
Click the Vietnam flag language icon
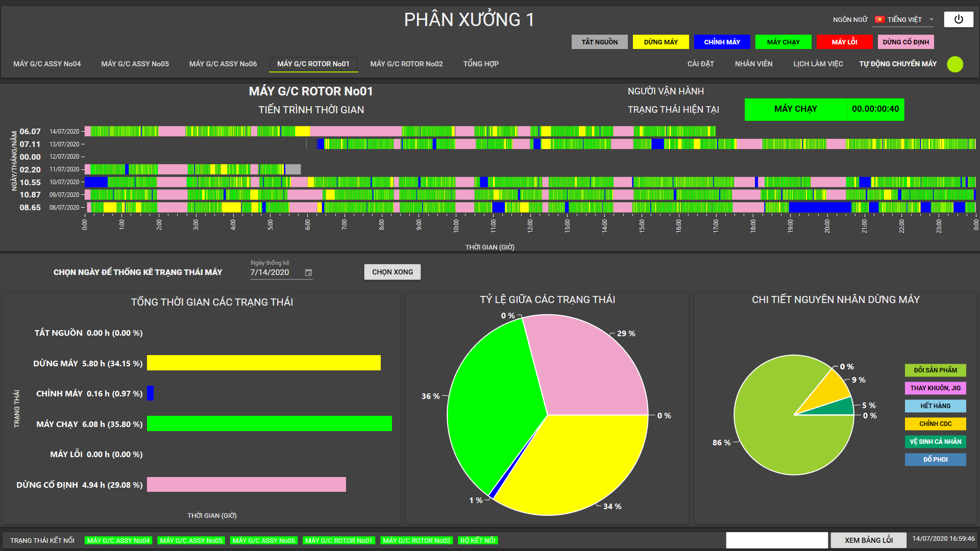point(879,19)
